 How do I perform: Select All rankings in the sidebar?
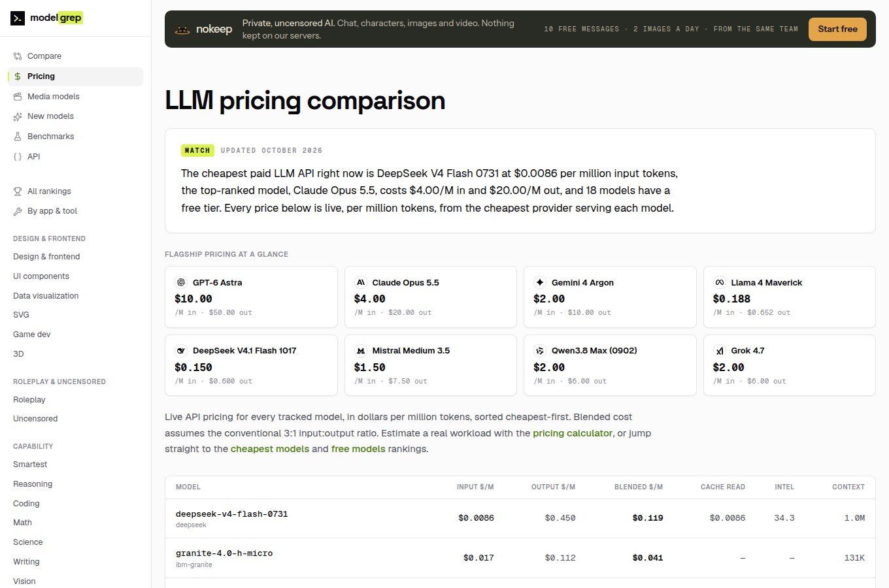tap(75, 191)
